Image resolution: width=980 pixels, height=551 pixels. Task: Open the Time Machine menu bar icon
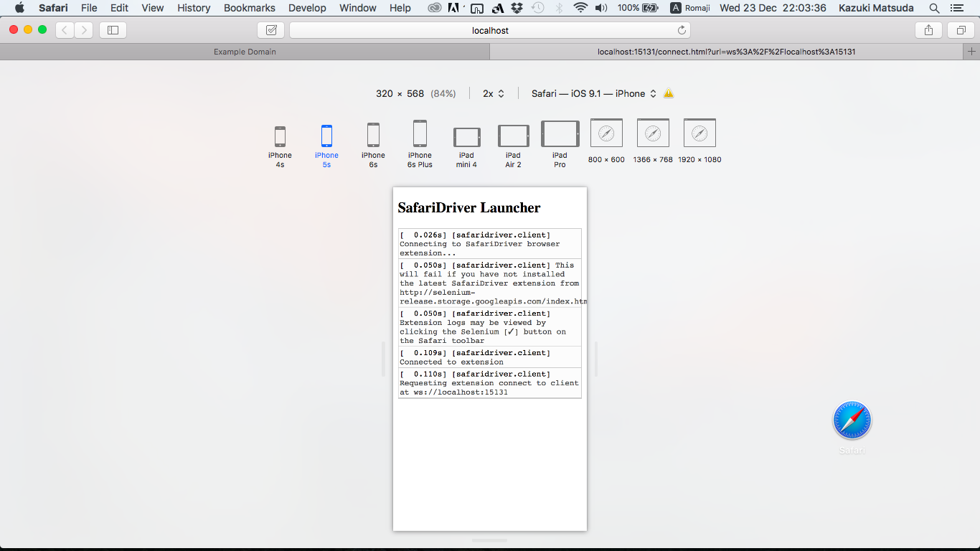point(538,8)
